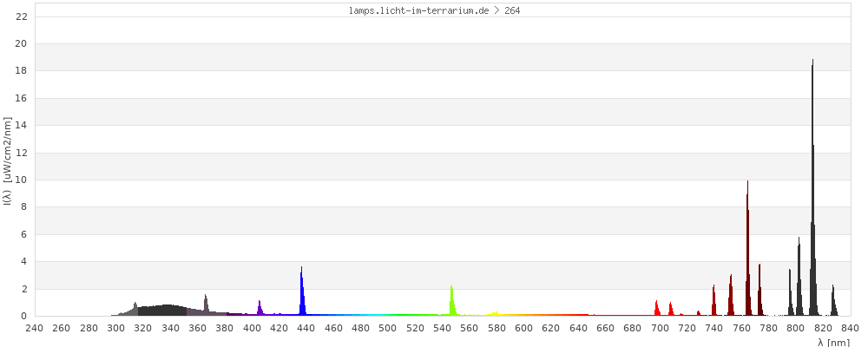
Task: Click the x-axis tick label 600
Action: 523,328
